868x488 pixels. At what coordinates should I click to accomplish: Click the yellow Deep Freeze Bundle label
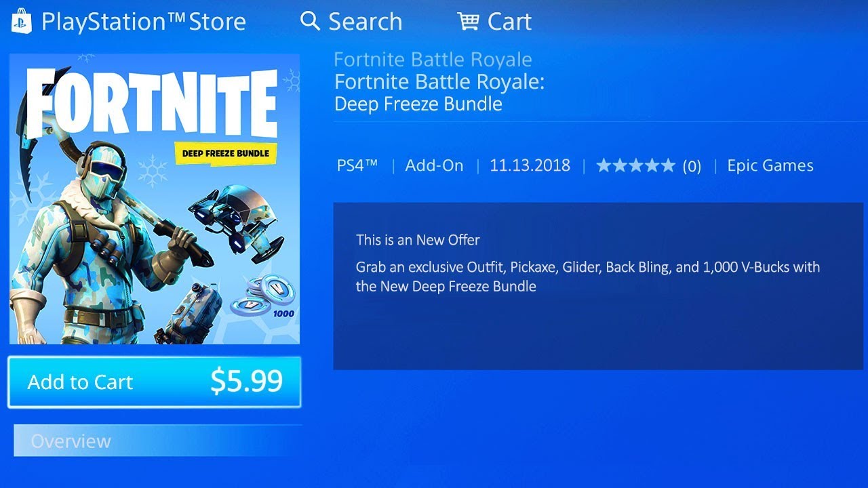click(x=226, y=153)
